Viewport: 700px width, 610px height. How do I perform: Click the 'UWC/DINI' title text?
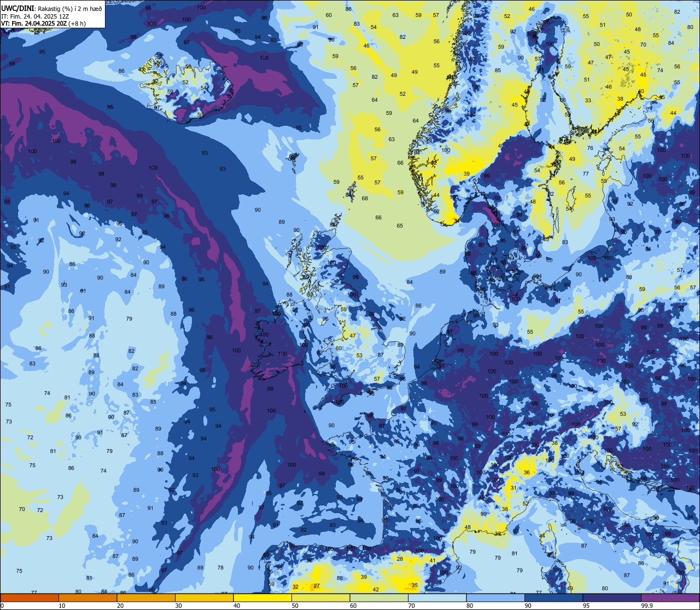[x=18, y=9]
